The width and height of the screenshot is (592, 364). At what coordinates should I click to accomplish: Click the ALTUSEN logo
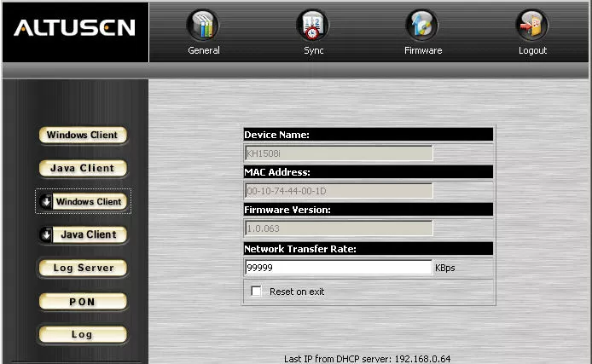75,28
